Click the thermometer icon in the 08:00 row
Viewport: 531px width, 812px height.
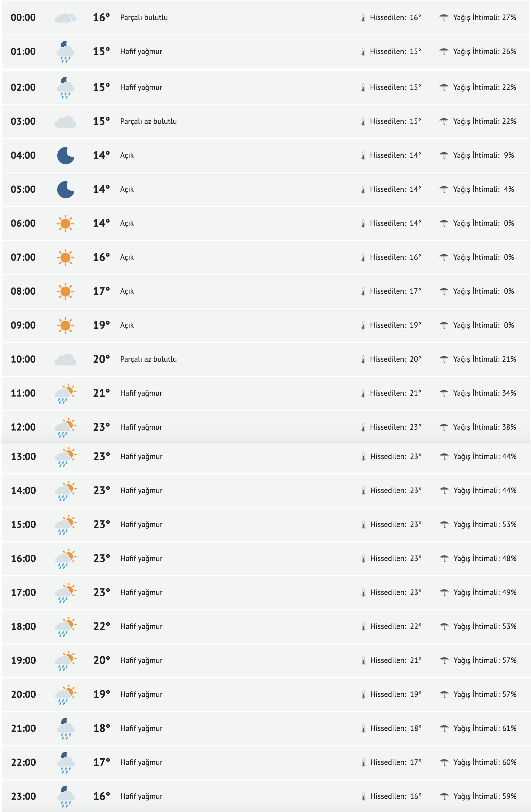(363, 291)
